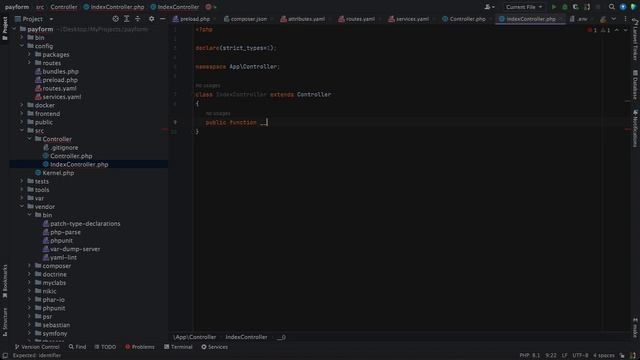The width and height of the screenshot is (640, 360).
Task: Click Expand All in Project panel
Action: 127,19
